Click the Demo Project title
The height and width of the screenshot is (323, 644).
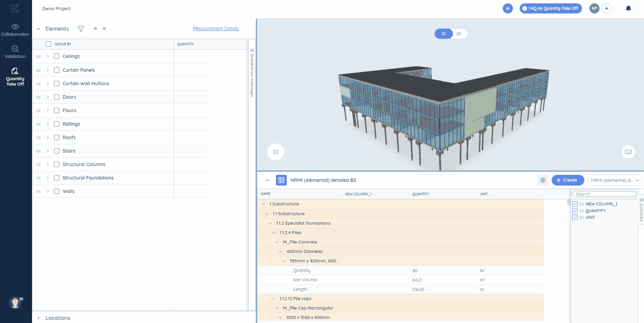pyautogui.click(x=57, y=9)
